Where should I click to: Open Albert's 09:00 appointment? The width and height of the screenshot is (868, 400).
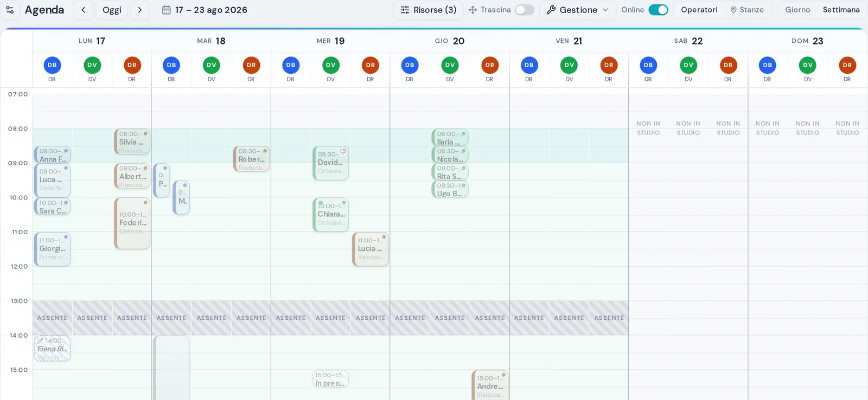(x=132, y=176)
